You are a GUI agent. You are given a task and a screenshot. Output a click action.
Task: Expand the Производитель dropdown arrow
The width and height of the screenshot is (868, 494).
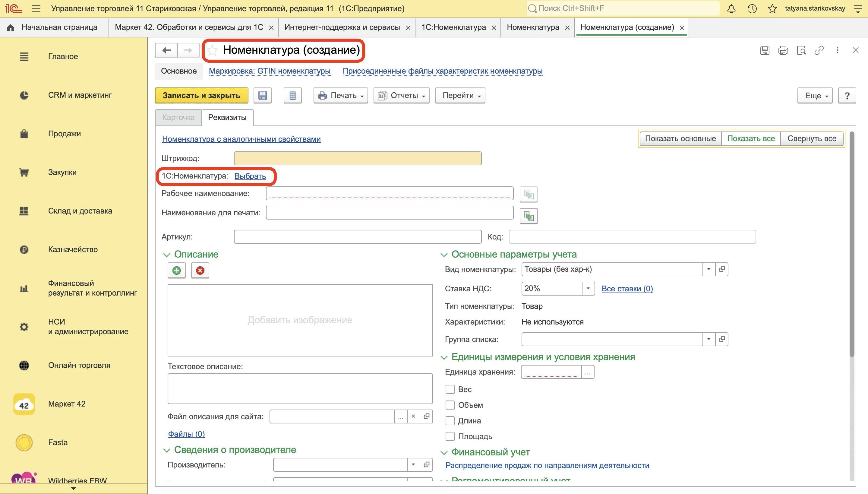[413, 464]
